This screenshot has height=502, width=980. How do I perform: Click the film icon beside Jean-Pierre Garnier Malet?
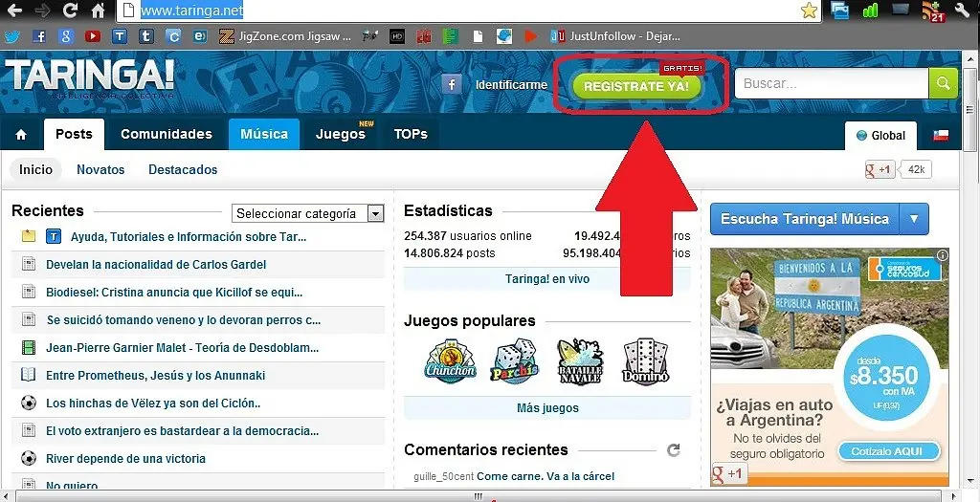[x=29, y=347]
